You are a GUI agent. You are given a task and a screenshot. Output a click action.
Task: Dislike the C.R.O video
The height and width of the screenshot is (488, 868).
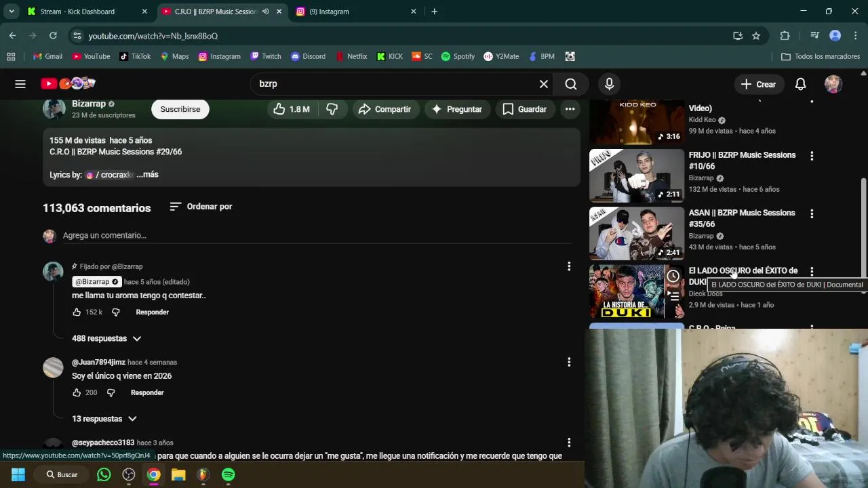(x=332, y=109)
